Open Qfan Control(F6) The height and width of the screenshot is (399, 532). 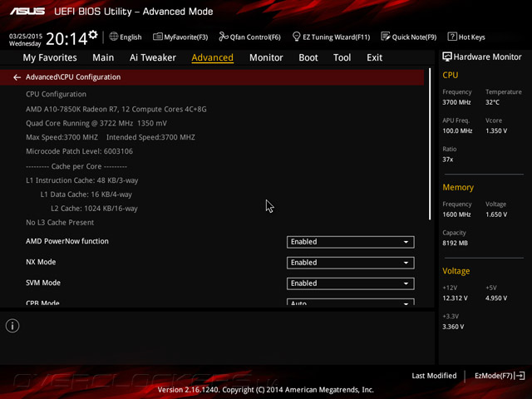(x=249, y=37)
